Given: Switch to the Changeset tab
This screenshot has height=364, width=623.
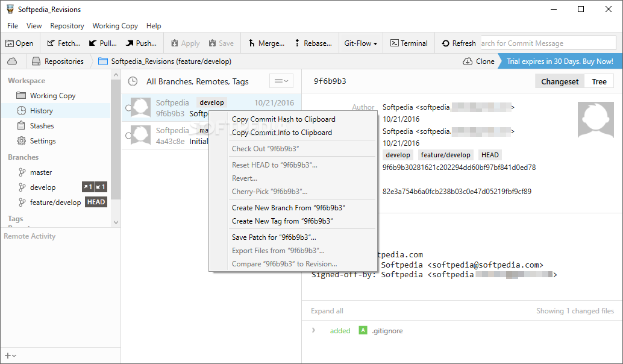Looking at the screenshot, I should pyautogui.click(x=560, y=81).
